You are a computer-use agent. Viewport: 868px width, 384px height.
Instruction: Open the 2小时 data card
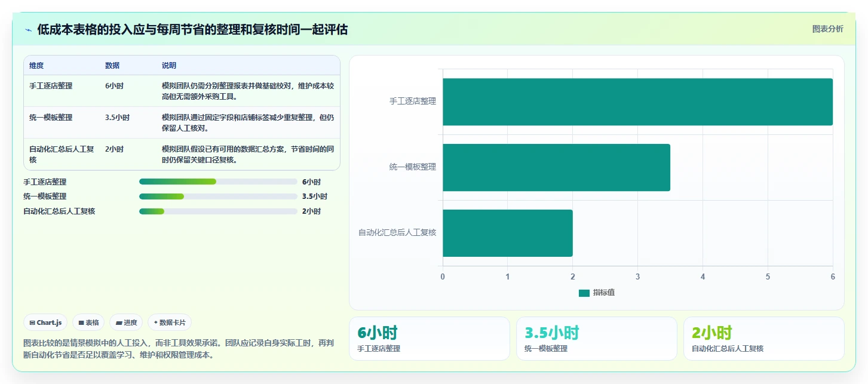[764, 339]
